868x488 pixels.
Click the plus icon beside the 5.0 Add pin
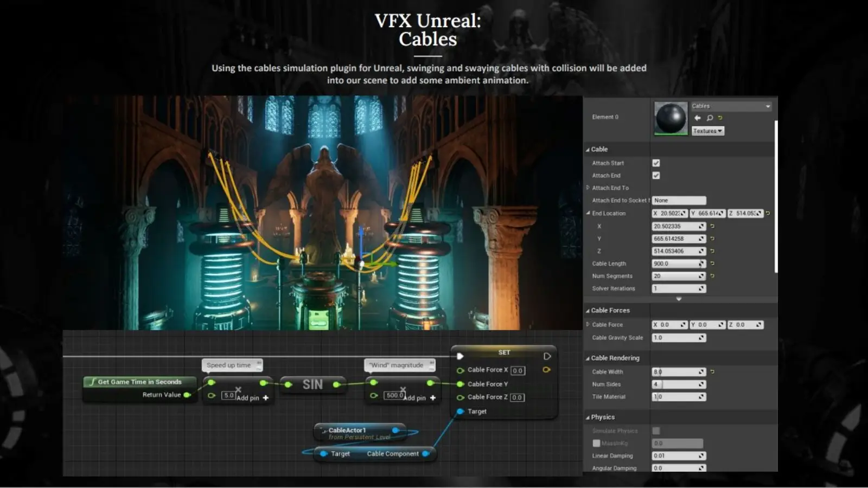[265, 398]
